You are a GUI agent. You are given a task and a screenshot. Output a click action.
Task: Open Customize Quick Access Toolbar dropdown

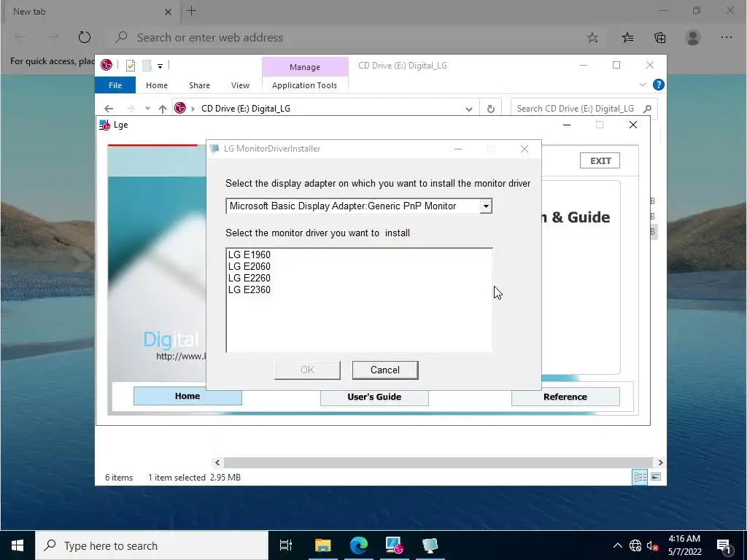pos(160,66)
